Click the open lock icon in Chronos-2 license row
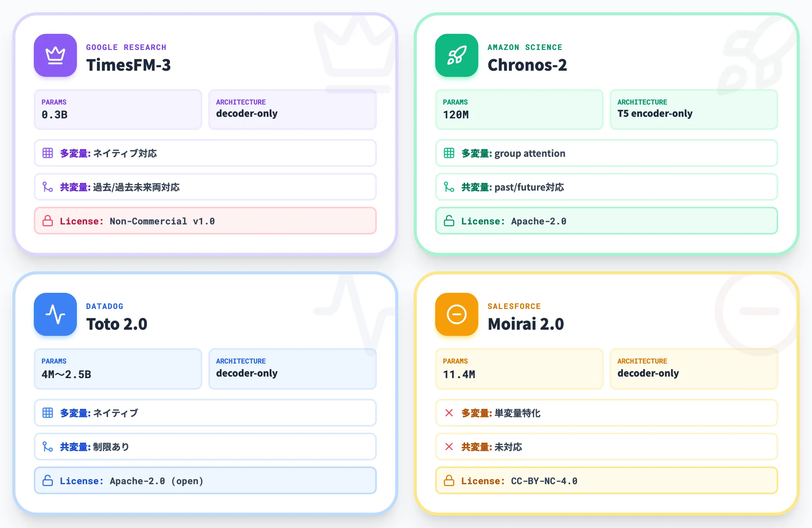The image size is (812, 528). [x=449, y=221]
